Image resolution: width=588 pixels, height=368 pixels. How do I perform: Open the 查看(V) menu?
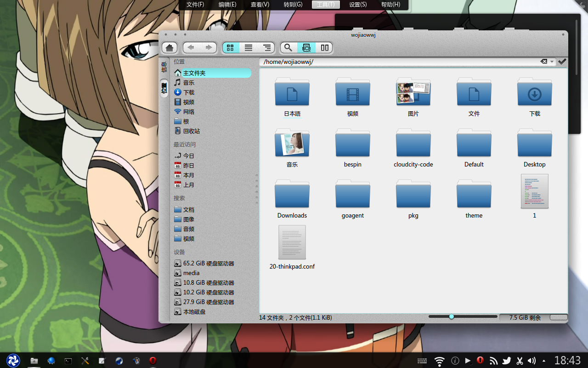[260, 5]
